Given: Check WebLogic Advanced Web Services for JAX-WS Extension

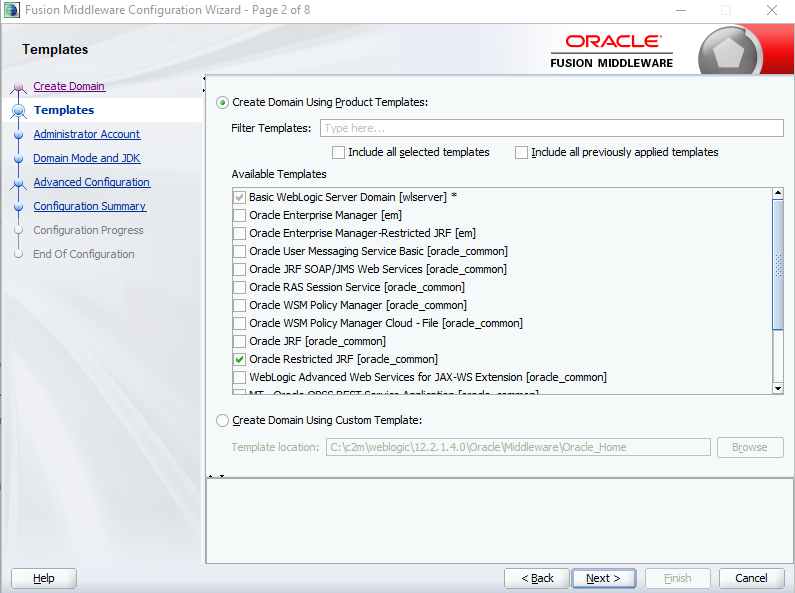Looking at the screenshot, I should [239, 378].
